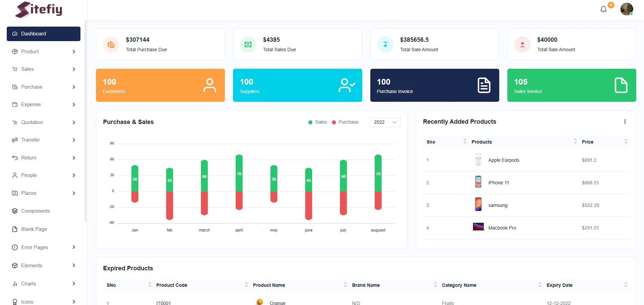Screen dimensions: 644x305
Task: Open the 2022 year dropdown
Action: click(x=385, y=122)
